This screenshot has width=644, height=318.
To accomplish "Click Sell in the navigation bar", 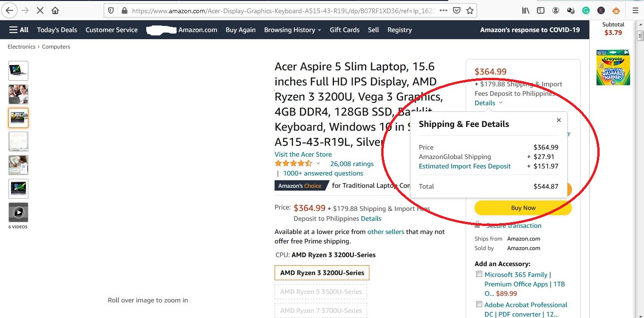I will [x=374, y=30].
